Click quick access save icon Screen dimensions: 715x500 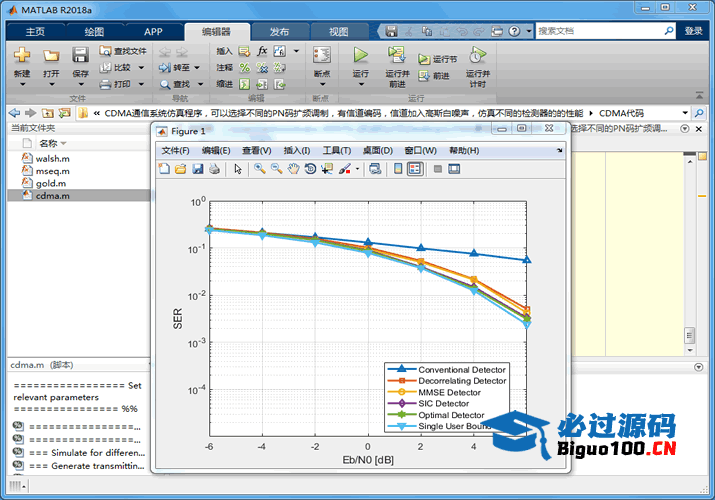(x=391, y=31)
